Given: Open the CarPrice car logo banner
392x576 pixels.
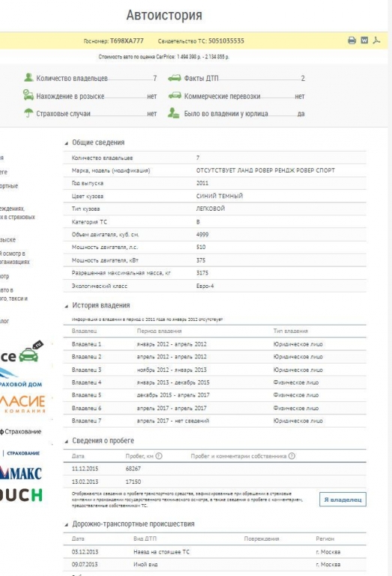Looking at the screenshot, I should click(x=22, y=352).
